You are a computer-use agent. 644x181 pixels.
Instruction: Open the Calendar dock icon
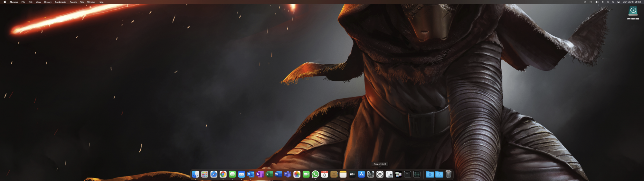(325, 174)
